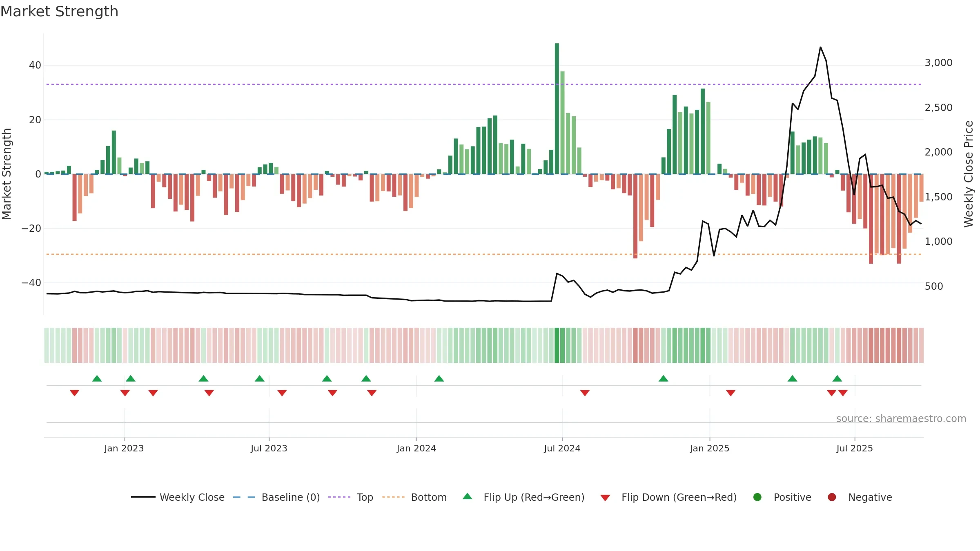Click the 'Jul 2025' x-axis label
This screenshot has height=551, width=980.
click(854, 448)
